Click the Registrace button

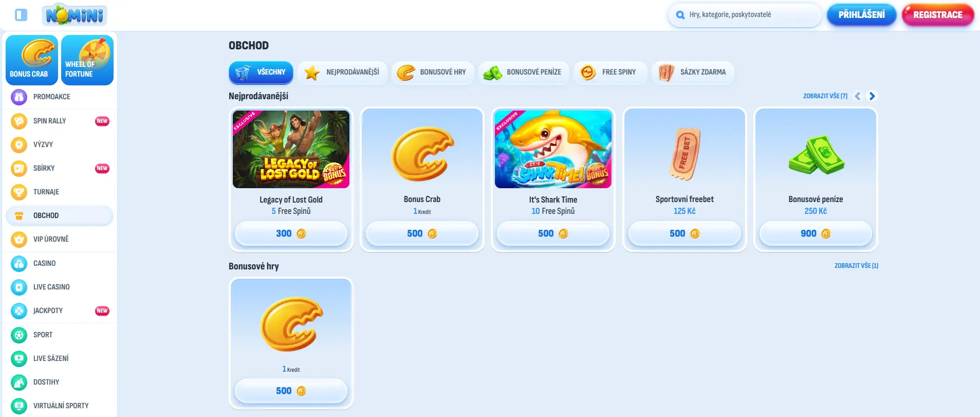coord(938,15)
